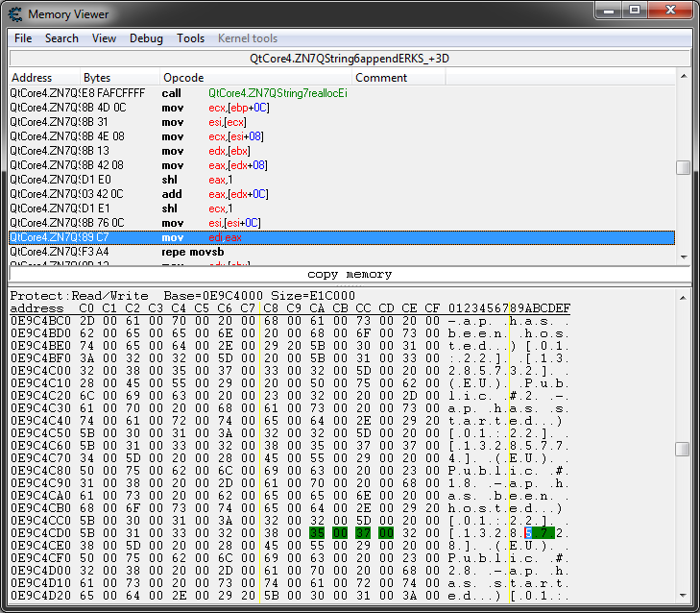Select the highlighted mov edi,eax row
The height and width of the screenshot is (613, 700).
(x=288, y=237)
